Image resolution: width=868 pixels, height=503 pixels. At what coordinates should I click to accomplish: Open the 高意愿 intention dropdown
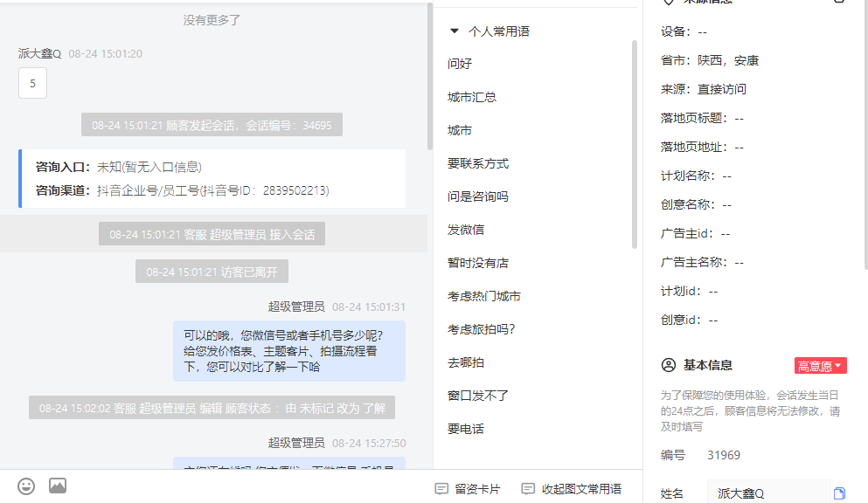[x=821, y=366]
